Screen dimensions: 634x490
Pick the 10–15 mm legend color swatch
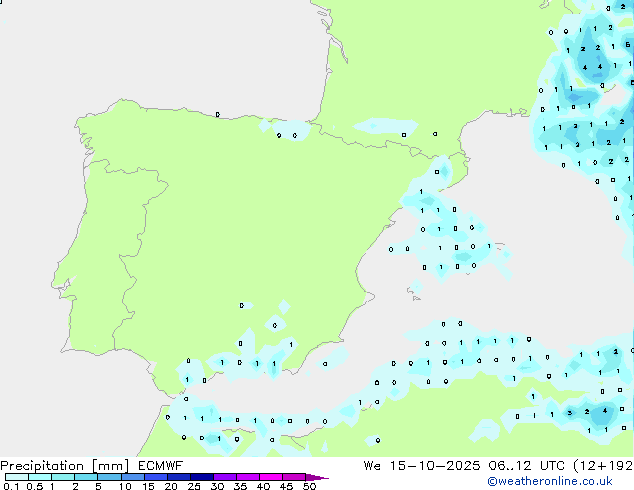pyautogui.click(x=133, y=477)
